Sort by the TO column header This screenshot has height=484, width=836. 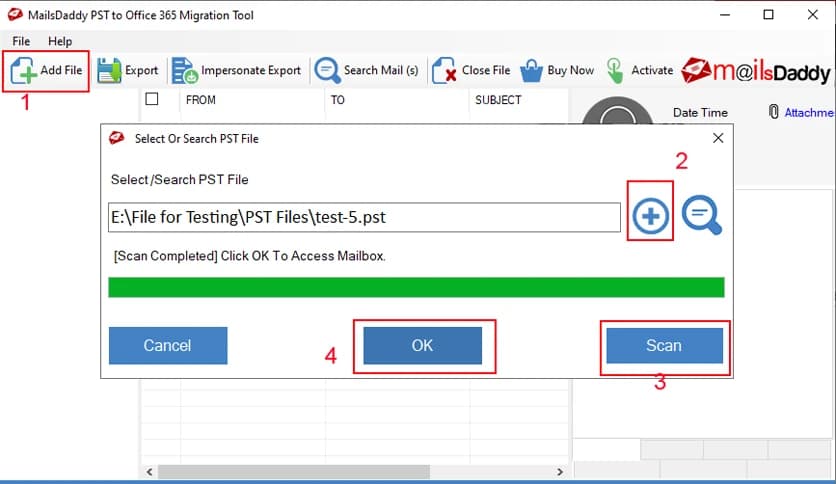point(337,100)
